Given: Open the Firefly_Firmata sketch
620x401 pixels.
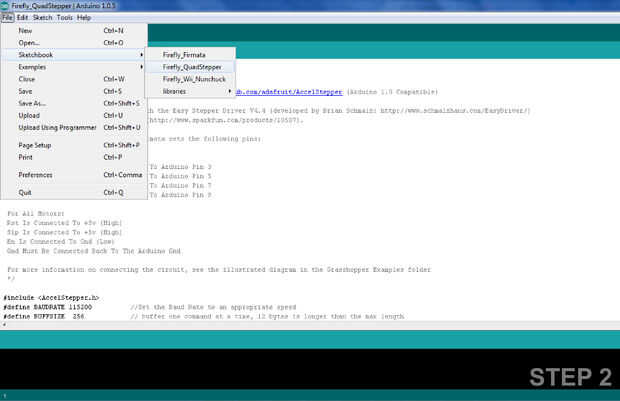Looking at the screenshot, I should click(190, 55).
